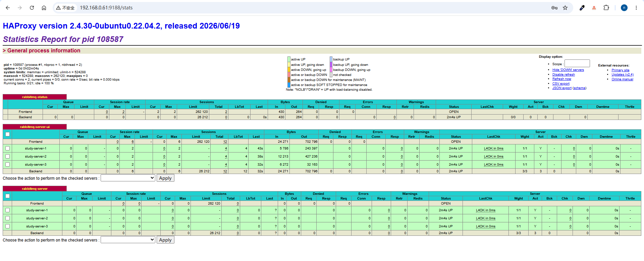Viewport: 644px width, 261px height.
Task: Check study-server-2 in rabbitmq-server-ui
Action: point(8,156)
